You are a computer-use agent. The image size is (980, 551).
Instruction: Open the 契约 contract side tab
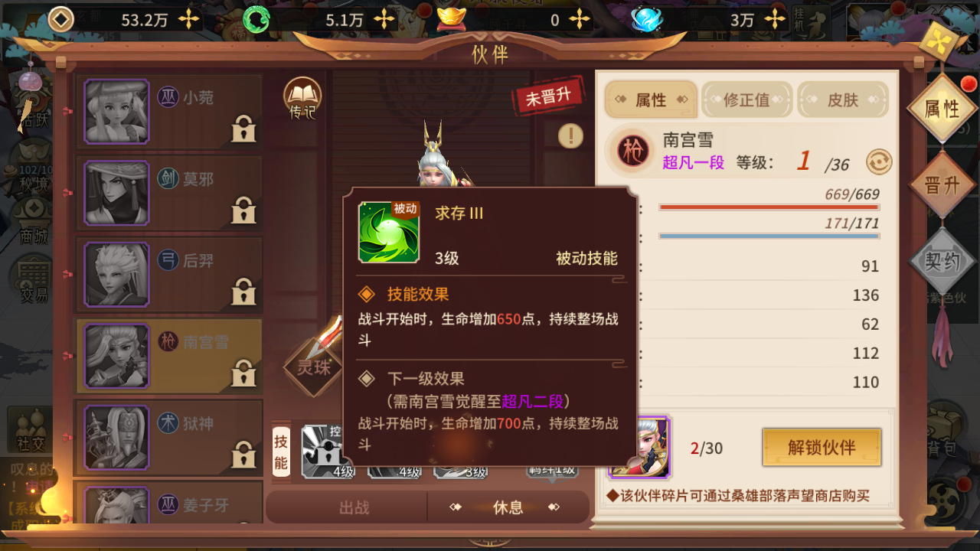[942, 262]
